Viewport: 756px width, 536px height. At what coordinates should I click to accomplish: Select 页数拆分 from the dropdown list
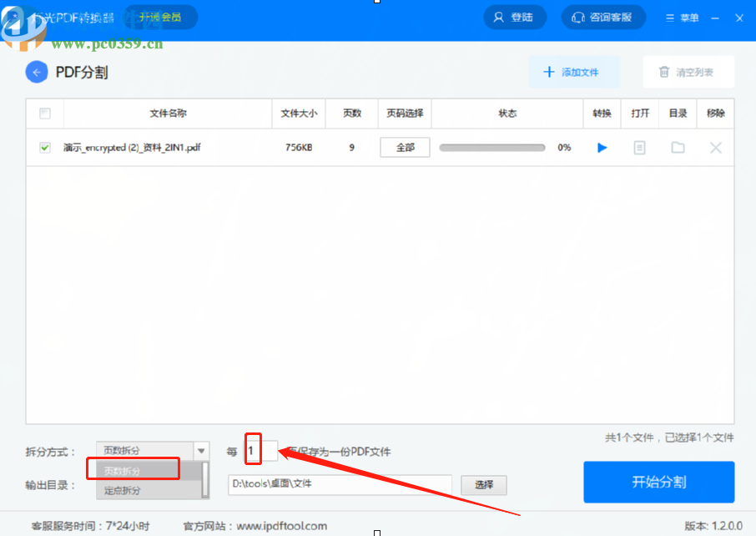[x=134, y=470]
